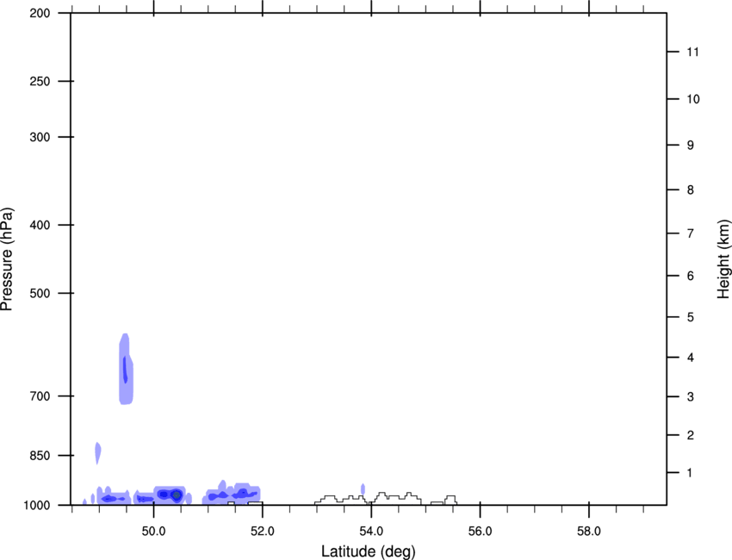Click the 'Latitude (deg)' axis title
Image resolution: width=732 pixels, height=560 pixels.
pyautogui.click(x=368, y=551)
